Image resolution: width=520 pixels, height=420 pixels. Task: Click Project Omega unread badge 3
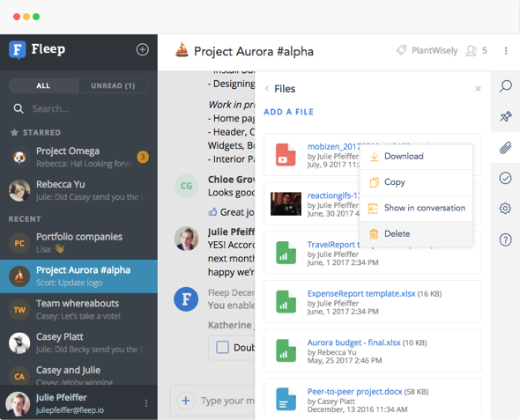143,157
